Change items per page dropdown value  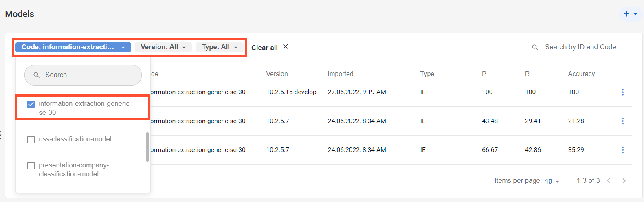pyautogui.click(x=552, y=181)
